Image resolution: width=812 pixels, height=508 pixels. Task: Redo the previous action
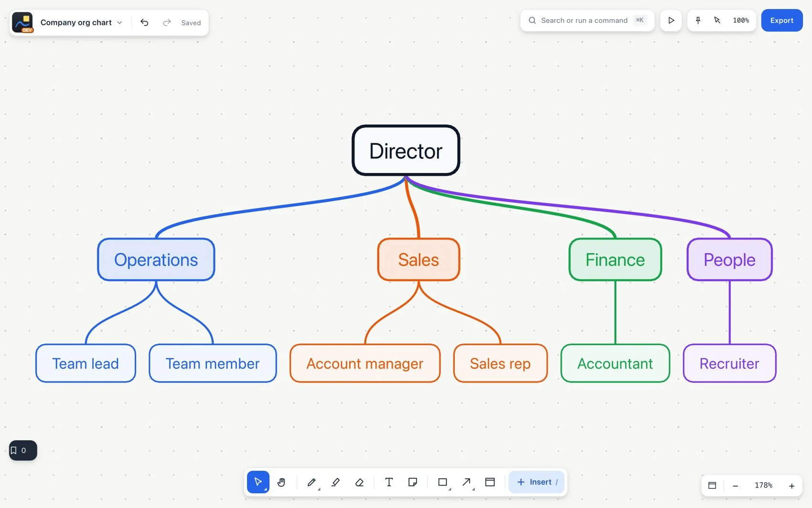tap(167, 22)
